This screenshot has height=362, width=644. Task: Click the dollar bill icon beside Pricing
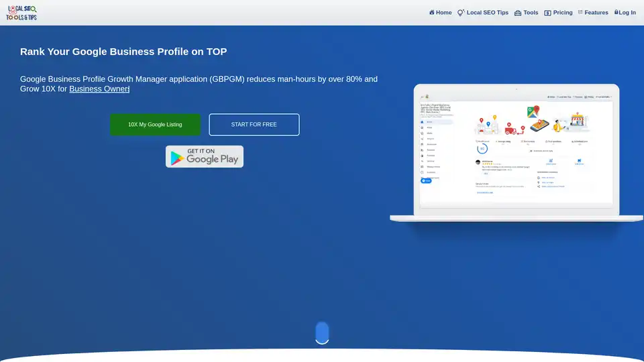547,13
